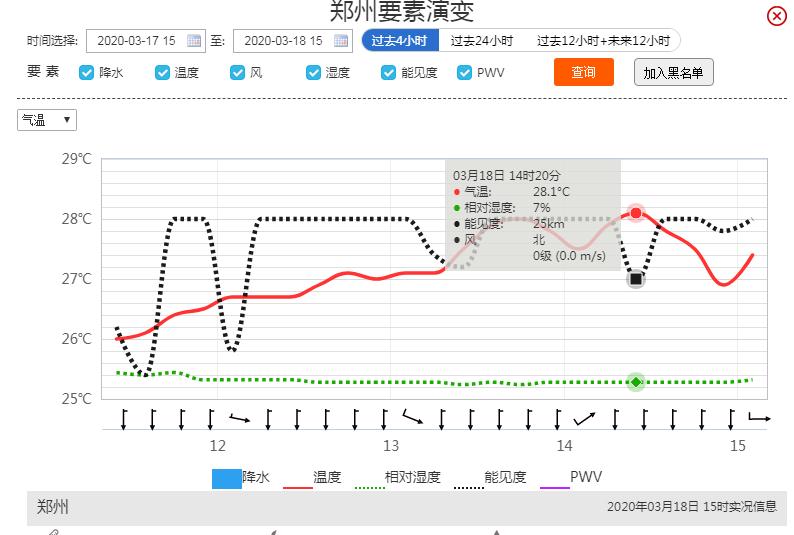Screen dimensions: 794x535
Task: Toggle 降水 legend blue icon
Action: coord(226,478)
